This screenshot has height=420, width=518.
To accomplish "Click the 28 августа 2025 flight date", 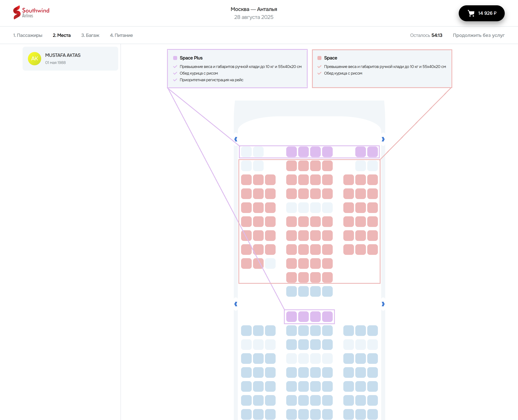I will point(254,17).
